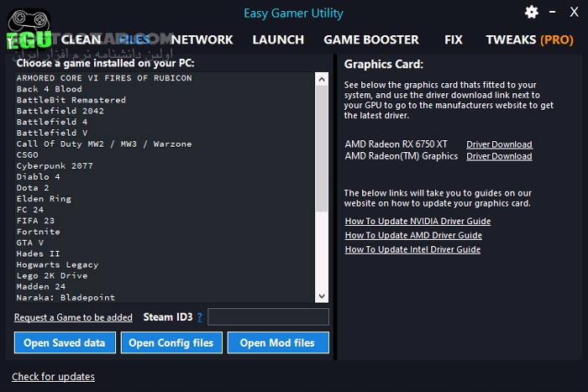
Task: Select BattleBit Remastered in the list
Action: coord(165,100)
